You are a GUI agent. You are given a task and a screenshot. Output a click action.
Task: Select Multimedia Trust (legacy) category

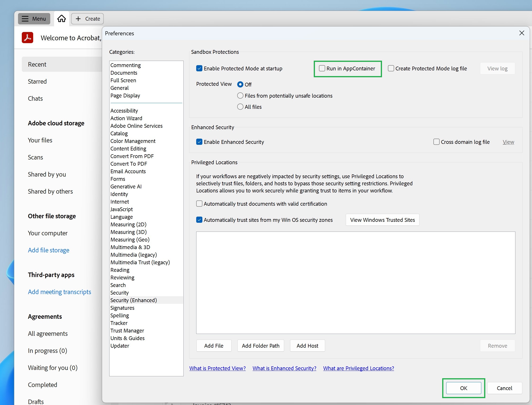click(146, 262)
